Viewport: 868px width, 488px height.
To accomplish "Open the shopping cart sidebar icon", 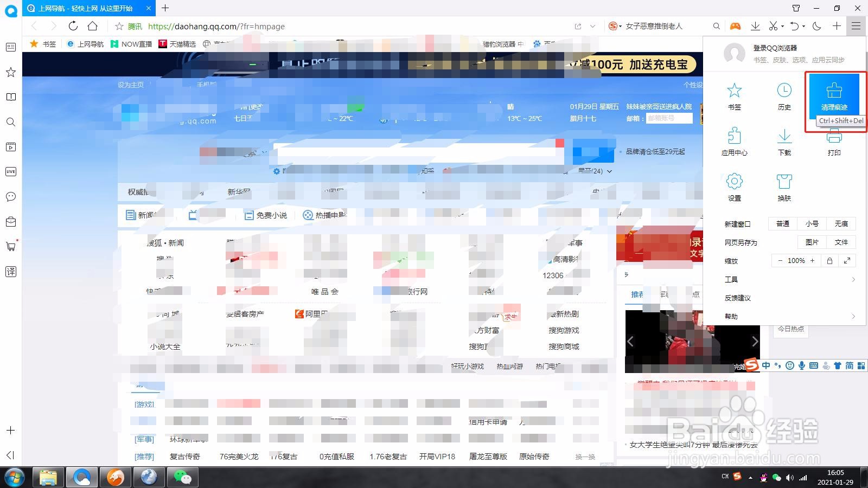I will pyautogui.click(x=11, y=246).
